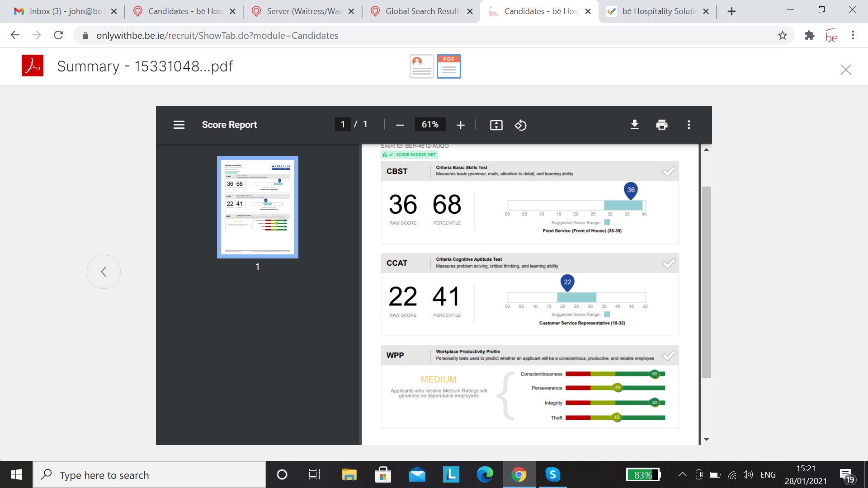Open File Explorer from taskbar
The image size is (868, 488).
pyautogui.click(x=349, y=474)
